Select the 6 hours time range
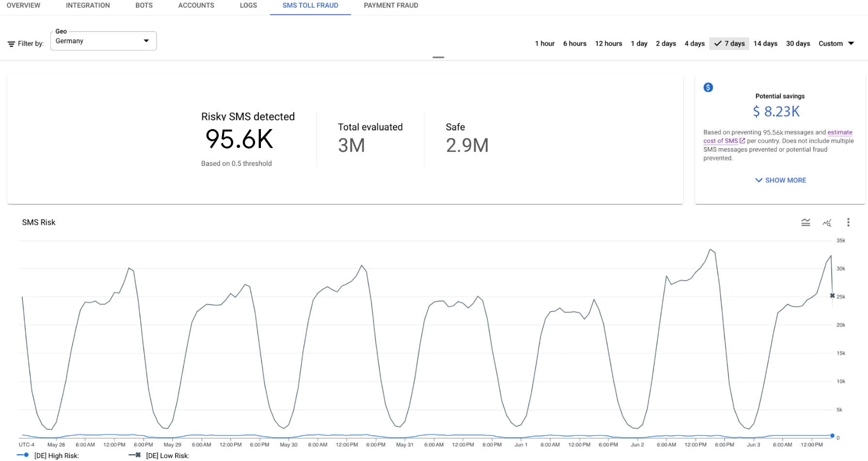868x461 pixels. (x=575, y=44)
